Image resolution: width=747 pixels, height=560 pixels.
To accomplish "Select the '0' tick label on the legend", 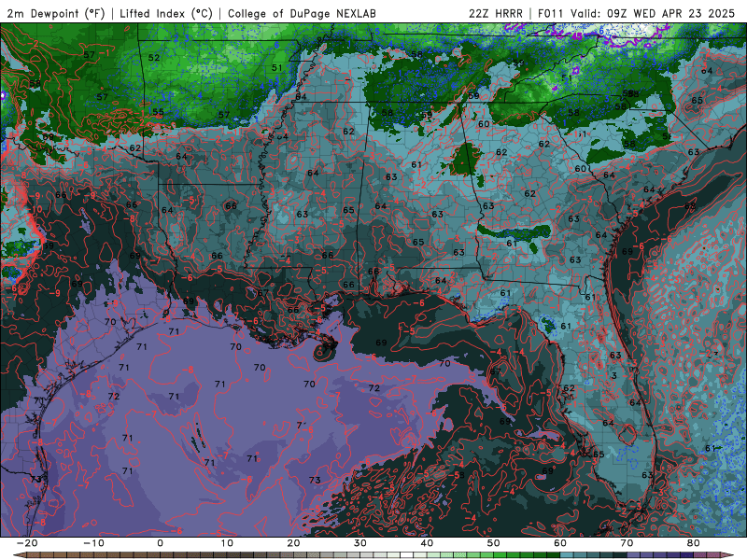I will tap(160, 543).
